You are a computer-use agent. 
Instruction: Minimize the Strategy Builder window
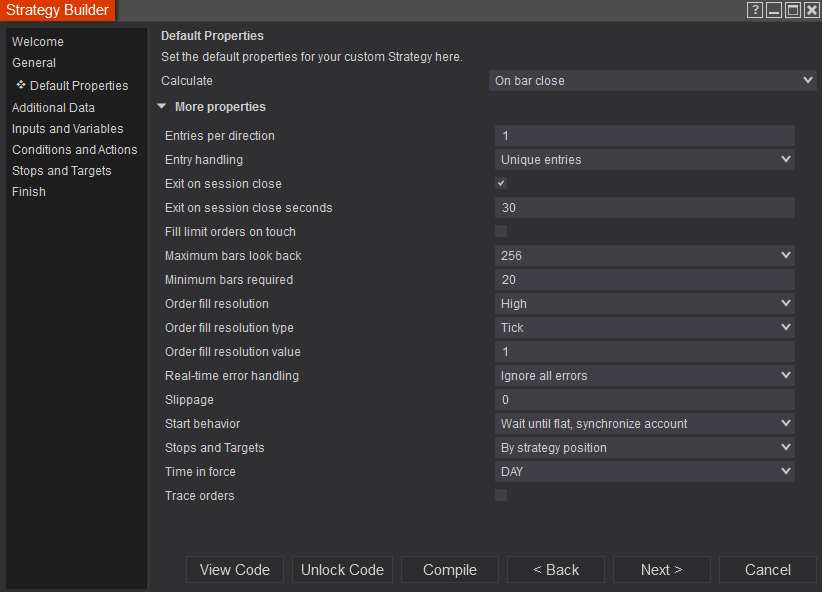coord(774,10)
